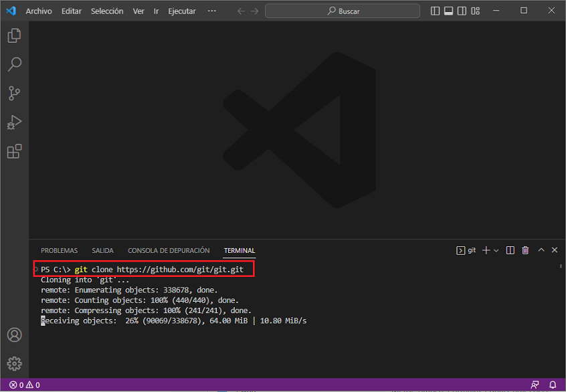Switch to the SALIDA tab
The height and width of the screenshot is (392, 566).
(102, 250)
